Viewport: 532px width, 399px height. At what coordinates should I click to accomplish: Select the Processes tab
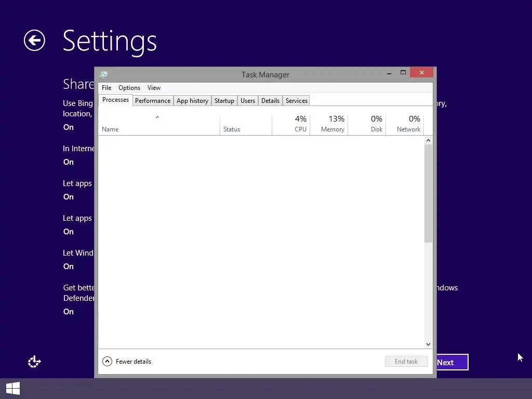click(x=115, y=100)
